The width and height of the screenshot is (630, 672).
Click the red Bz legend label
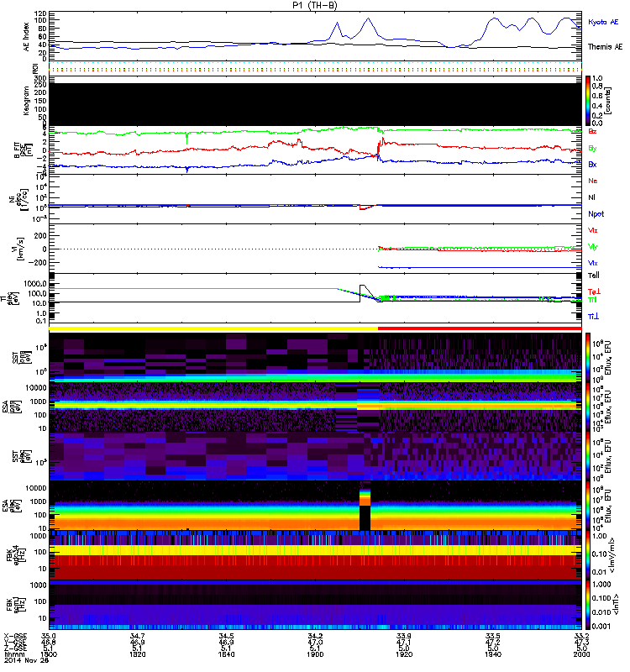coord(592,131)
